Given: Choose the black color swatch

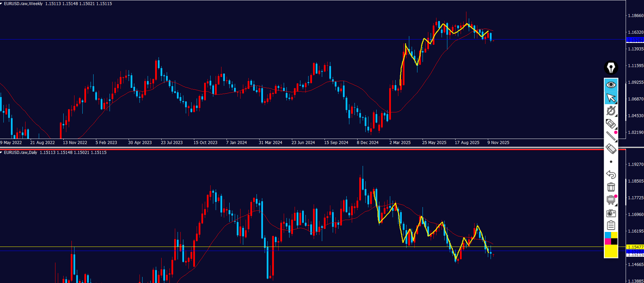Looking at the screenshot, I should 614,241.
